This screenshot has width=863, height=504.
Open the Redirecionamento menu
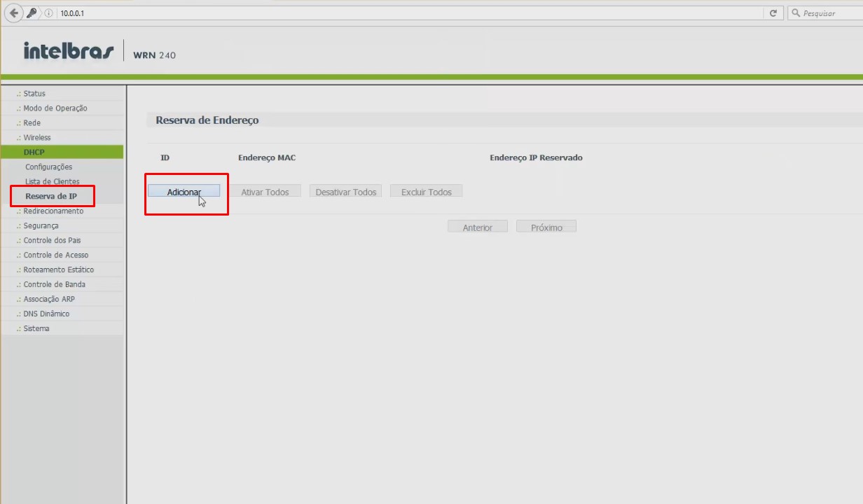click(x=53, y=211)
